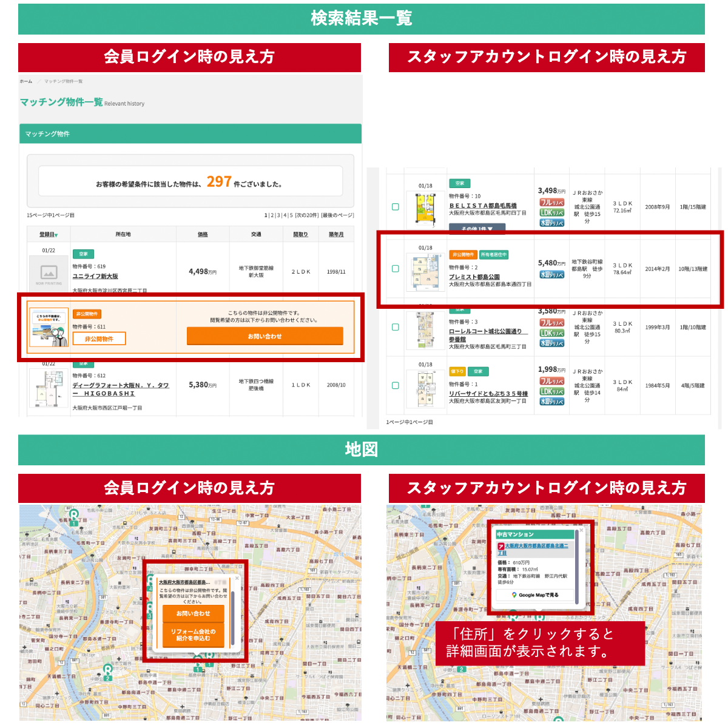Open リバーサイドともぶち35号棟 link

(x=488, y=394)
